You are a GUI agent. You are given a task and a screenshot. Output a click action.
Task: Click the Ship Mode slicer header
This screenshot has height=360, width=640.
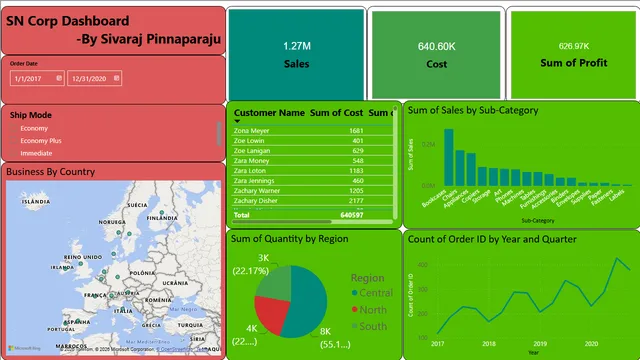click(x=31, y=115)
